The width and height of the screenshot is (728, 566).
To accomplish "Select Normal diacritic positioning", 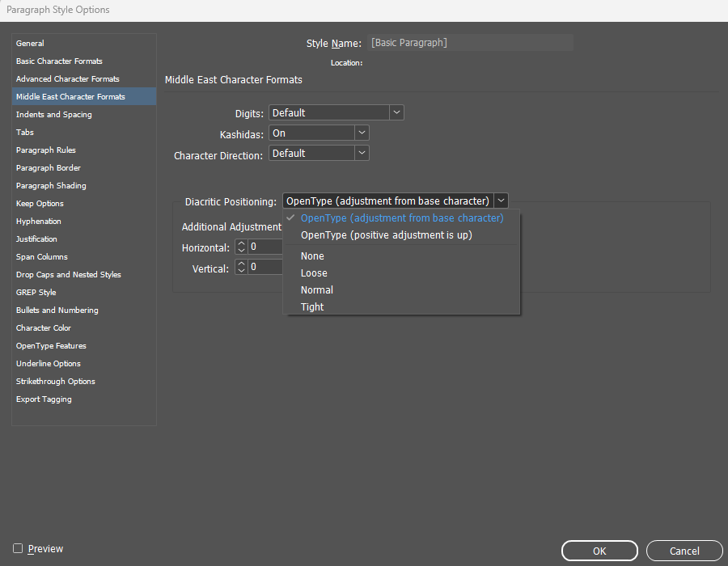I will click(316, 290).
